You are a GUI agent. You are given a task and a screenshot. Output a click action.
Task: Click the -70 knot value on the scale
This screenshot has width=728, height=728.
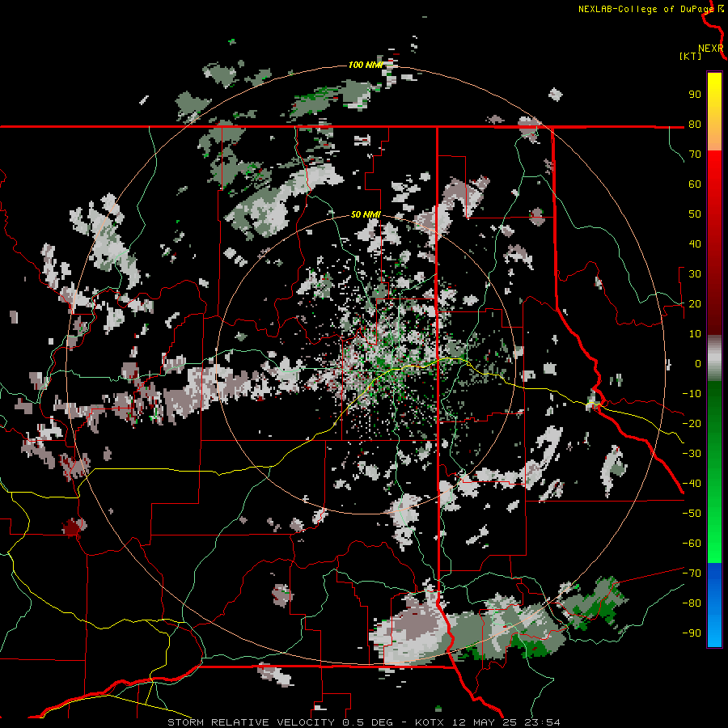click(692, 574)
